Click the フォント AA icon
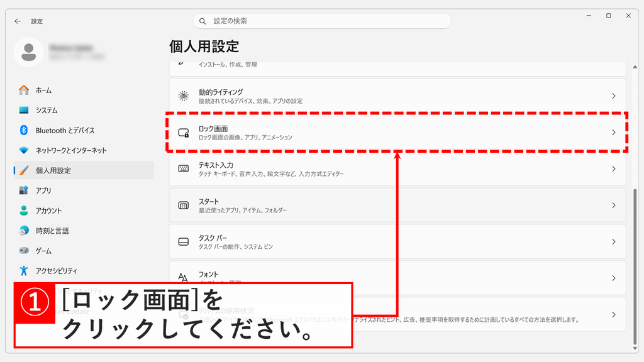 183,278
